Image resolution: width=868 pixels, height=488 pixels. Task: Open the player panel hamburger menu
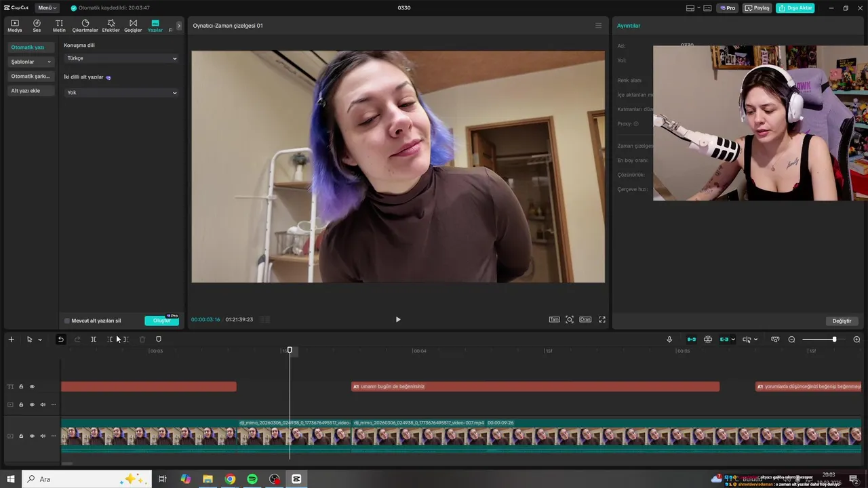point(598,26)
